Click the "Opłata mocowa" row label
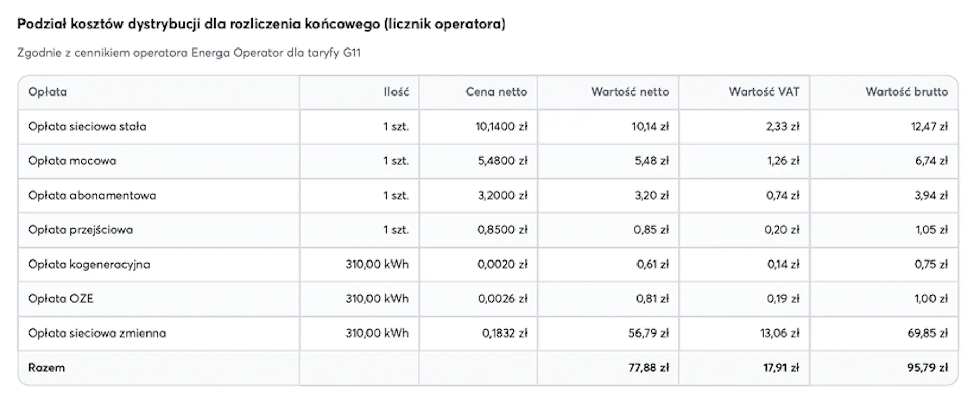The image size is (980, 404). tap(72, 161)
